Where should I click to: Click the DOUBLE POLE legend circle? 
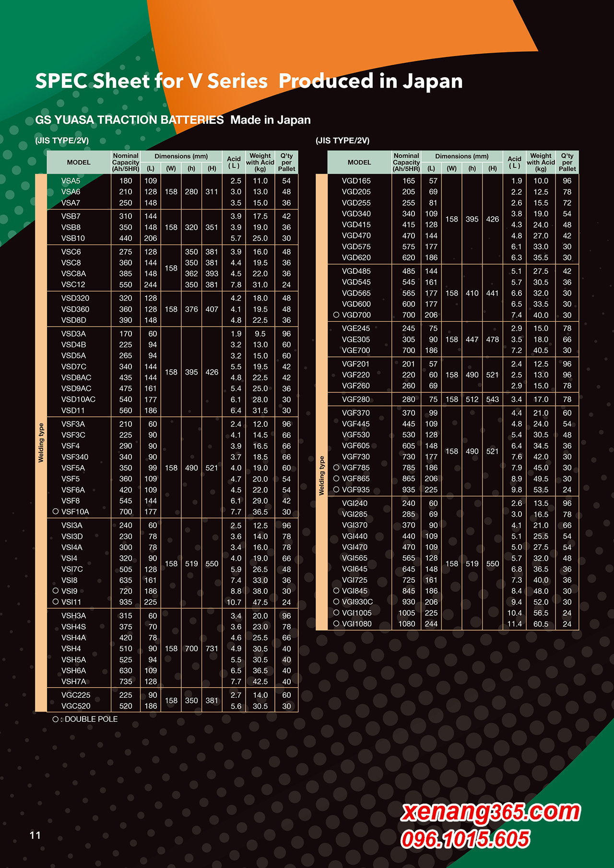pos(56,719)
